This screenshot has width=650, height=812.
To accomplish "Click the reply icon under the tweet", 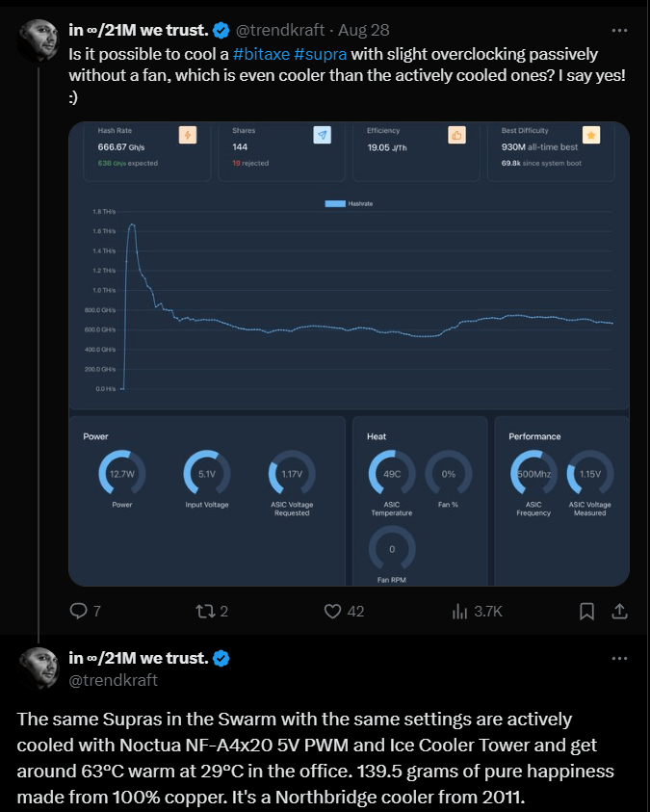I will click(80, 611).
